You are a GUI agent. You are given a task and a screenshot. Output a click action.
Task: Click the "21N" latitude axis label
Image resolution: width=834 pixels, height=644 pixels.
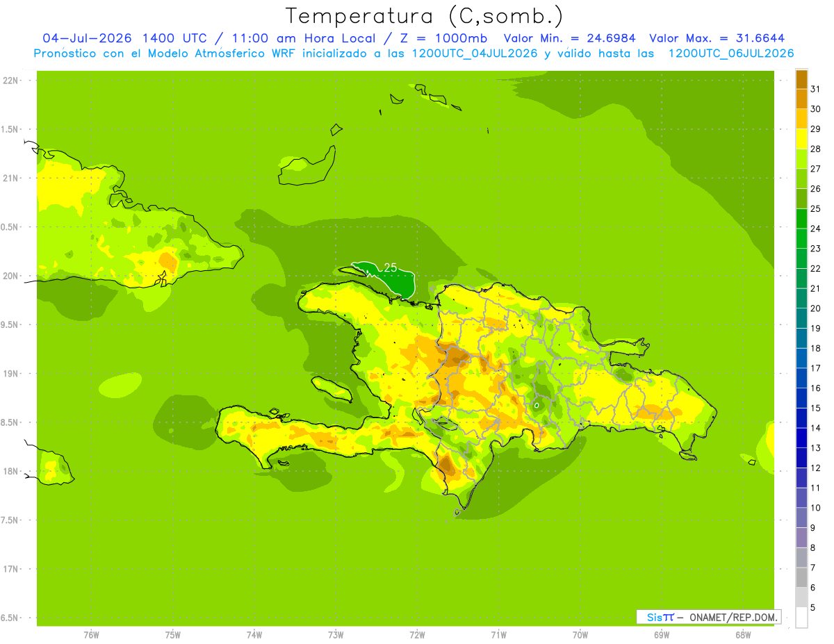10,178
